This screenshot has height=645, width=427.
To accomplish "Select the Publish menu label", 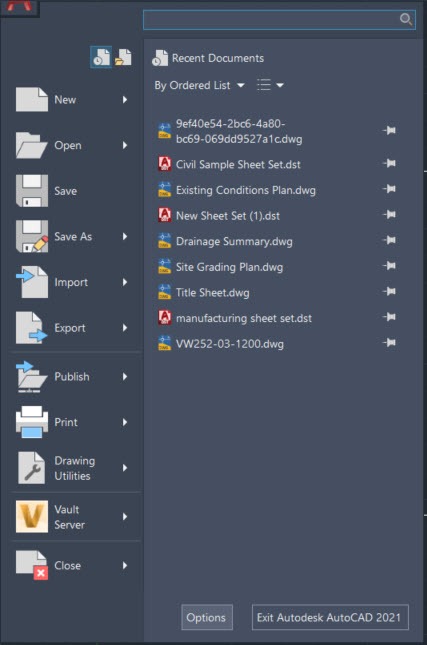I will [x=72, y=376].
